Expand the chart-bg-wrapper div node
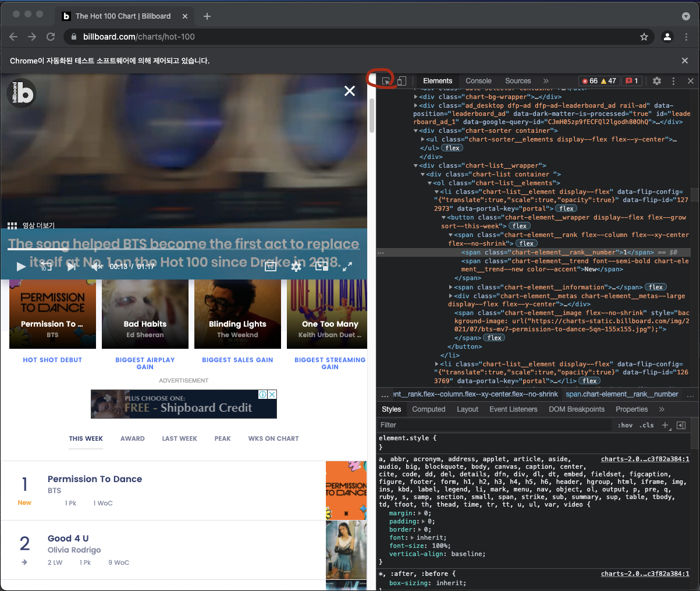Image resolution: width=700 pixels, height=591 pixels. pyautogui.click(x=415, y=97)
